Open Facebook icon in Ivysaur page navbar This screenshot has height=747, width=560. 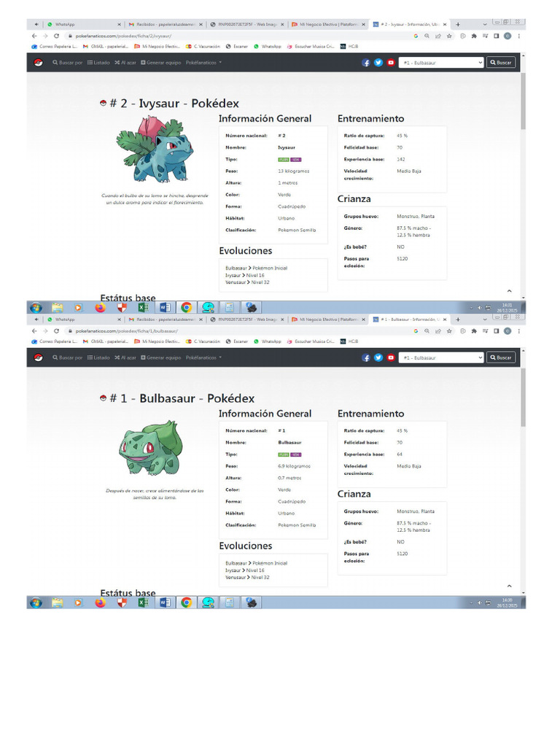(x=366, y=63)
